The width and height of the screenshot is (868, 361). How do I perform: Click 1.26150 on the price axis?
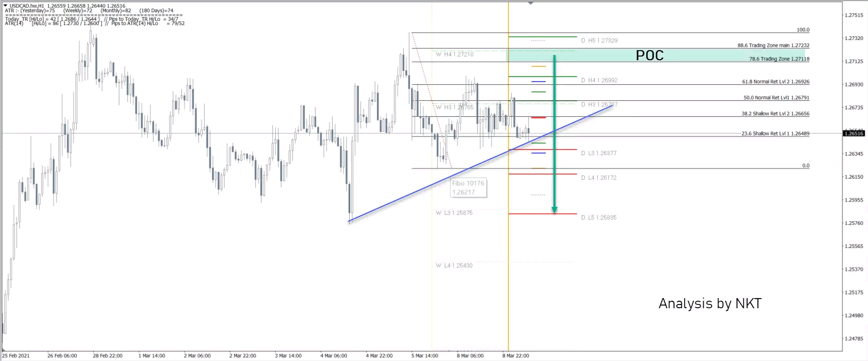(854, 177)
